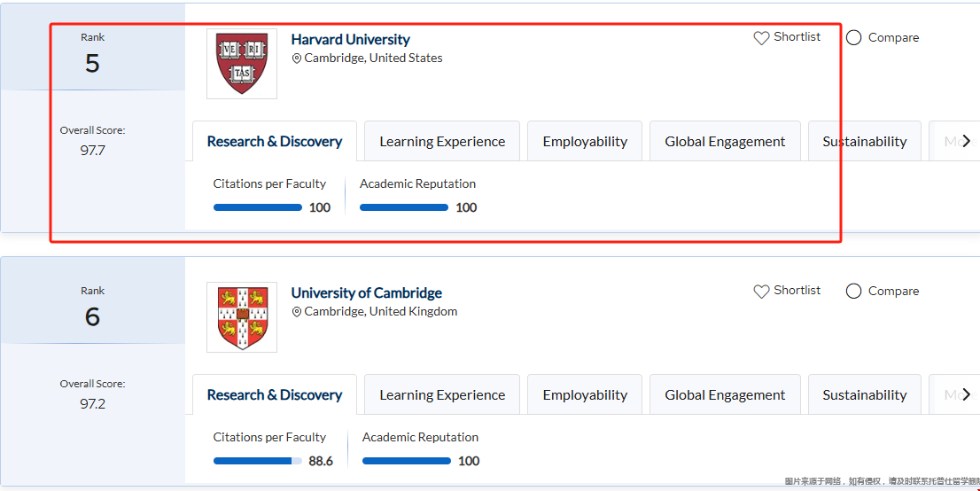Select Global Engagement tab for Cambridge
Image resolution: width=980 pixels, height=491 pixels.
(x=725, y=395)
